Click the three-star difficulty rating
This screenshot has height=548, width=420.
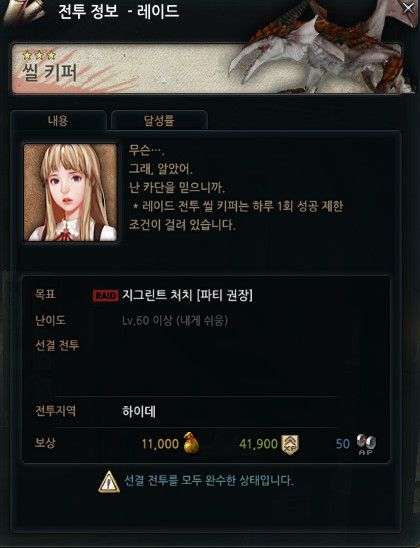[39, 55]
